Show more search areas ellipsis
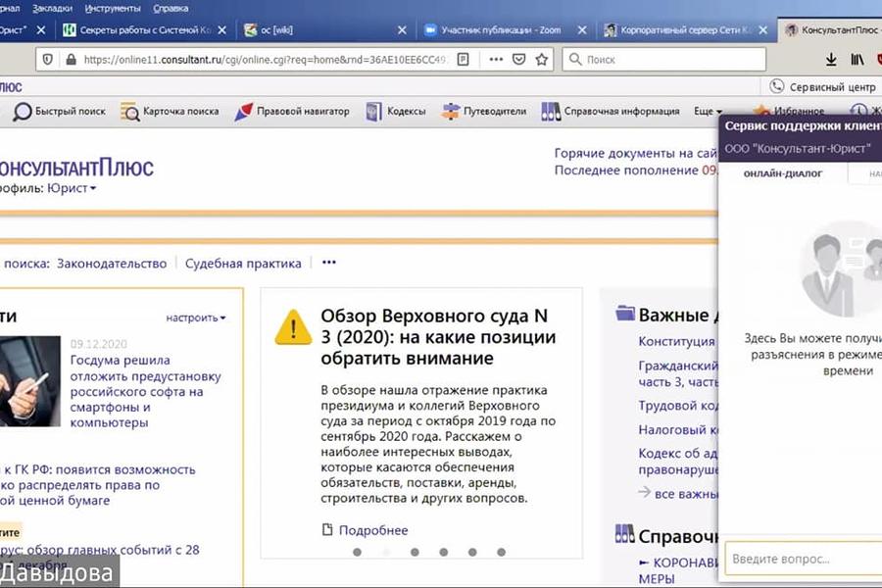The image size is (882, 588). coord(329,263)
